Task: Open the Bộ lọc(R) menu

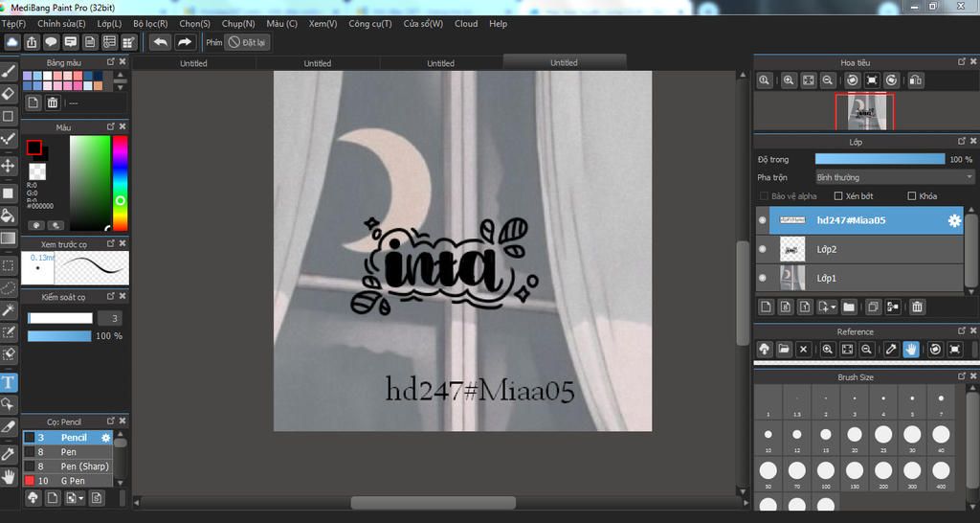Action: pyautogui.click(x=150, y=24)
